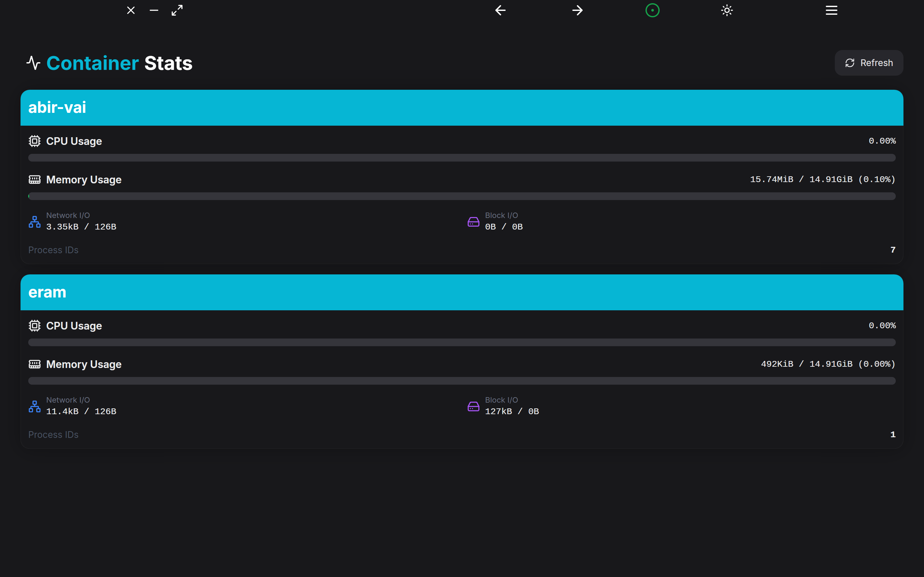The height and width of the screenshot is (577, 924).
Task: Click abir-vai Block I/O drive icon
Action: (473, 222)
